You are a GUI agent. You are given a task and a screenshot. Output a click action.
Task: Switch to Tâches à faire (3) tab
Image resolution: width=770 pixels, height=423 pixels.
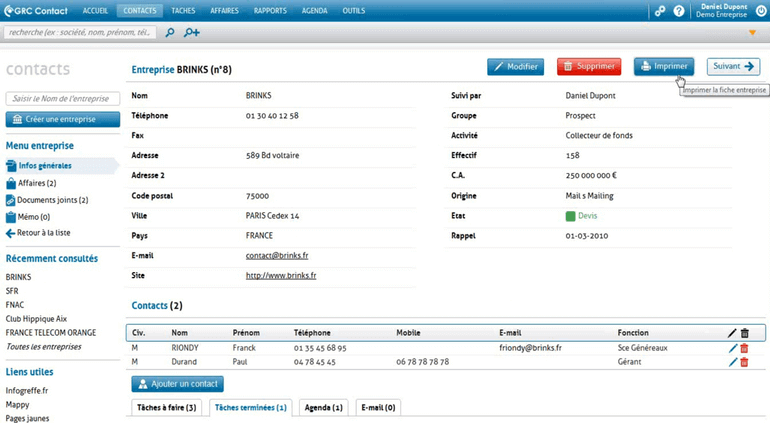coord(166,408)
